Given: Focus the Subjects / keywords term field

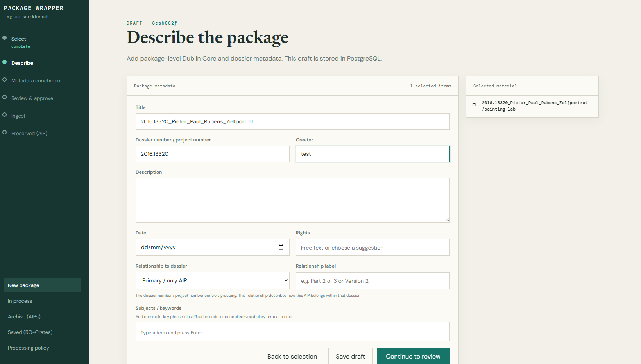Looking at the screenshot, I should click(292, 332).
